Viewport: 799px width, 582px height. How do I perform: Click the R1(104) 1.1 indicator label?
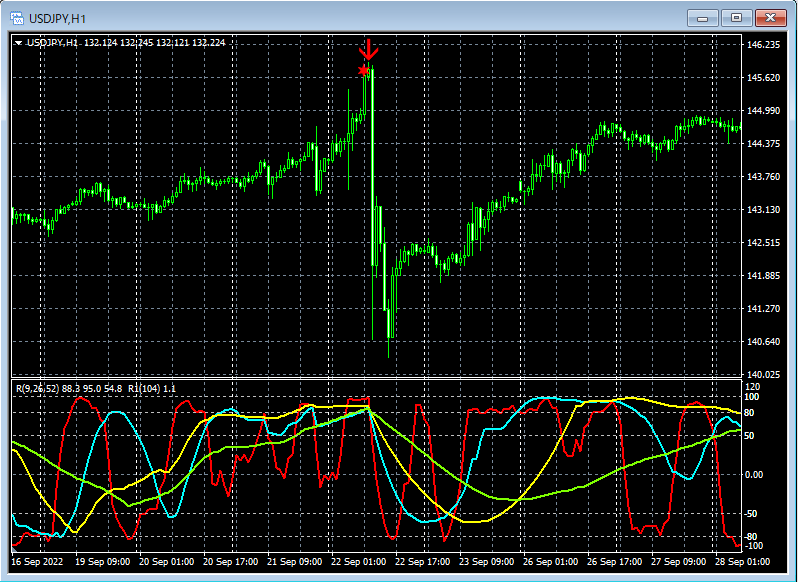point(151,389)
